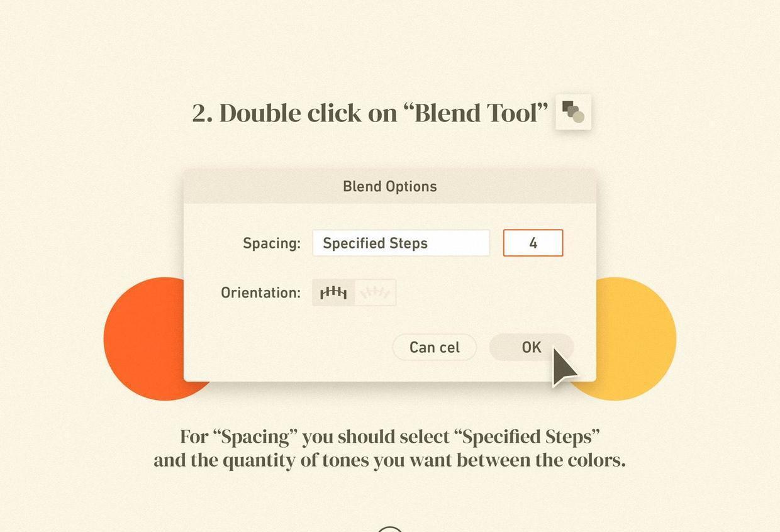780x532 pixels.
Task: Click the dark square inside the Blend Tool icon
Action: (567, 106)
